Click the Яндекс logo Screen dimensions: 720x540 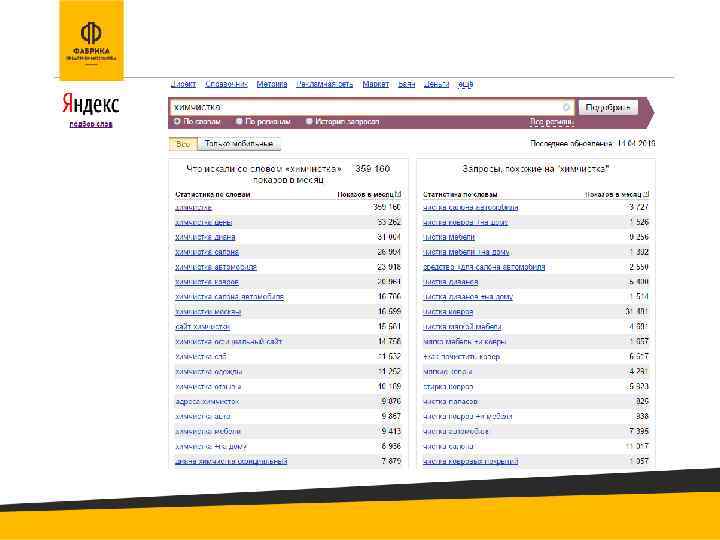click(x=90, y=104)
